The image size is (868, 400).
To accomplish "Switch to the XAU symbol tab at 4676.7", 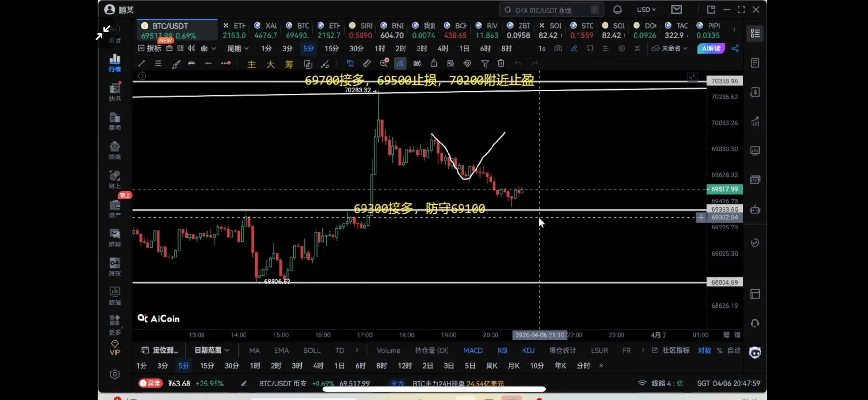I will click(x=266, y=30).
